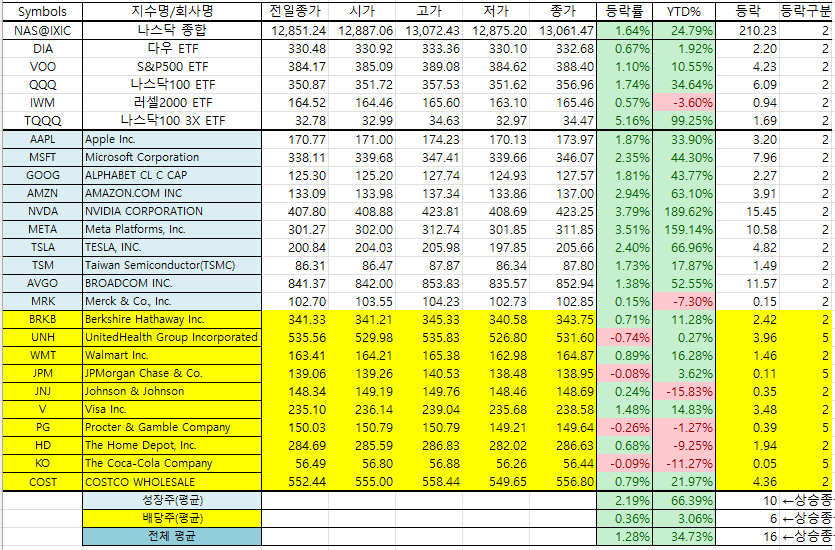Screen dimensions: 835x550
Task: Click growth average YTD 66.39%
Action: [684, 500]
